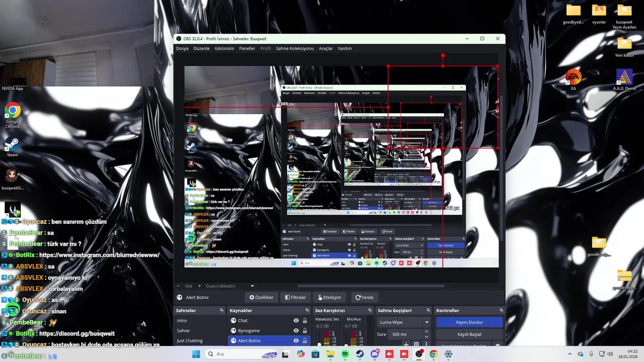Image resolution: width=644 pixels, height=362 pixels.
Task: Increase the Süre duration value
Action: 427,332
